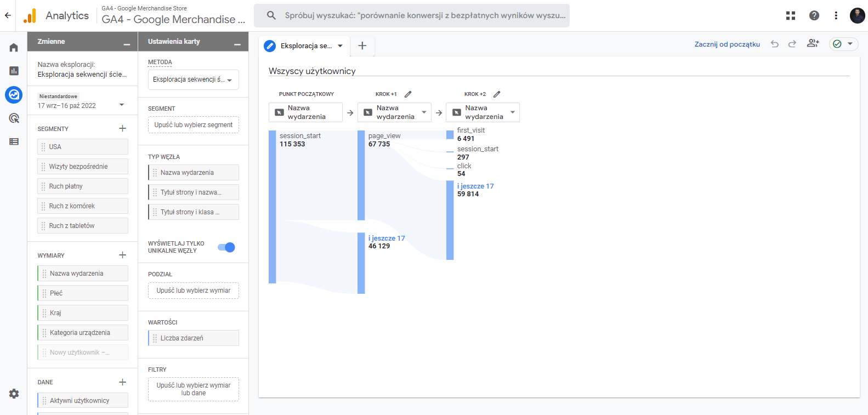The height and width of the screenshot is (415, 868).
Task: Click the share exploration icon
Action: coord(813,43)
